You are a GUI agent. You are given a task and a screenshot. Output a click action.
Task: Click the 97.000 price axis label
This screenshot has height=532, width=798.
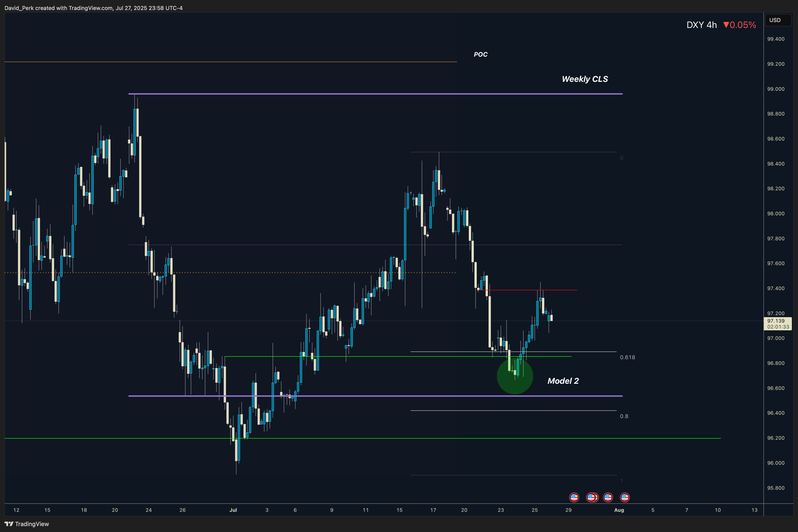[776, 338]
